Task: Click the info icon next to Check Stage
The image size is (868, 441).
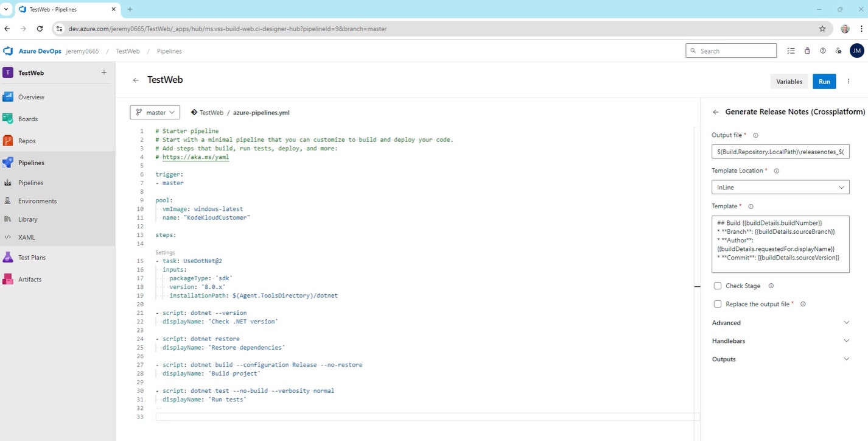Action: (771, 286)
